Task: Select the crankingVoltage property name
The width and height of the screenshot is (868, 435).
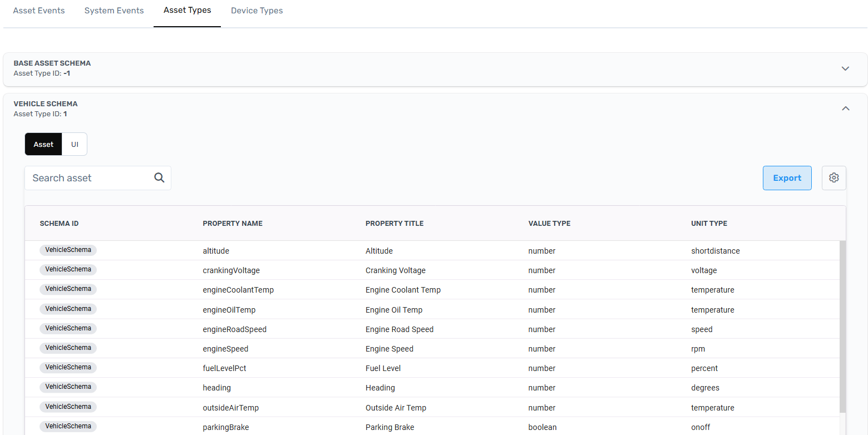Action: click(x=231, y=270)
